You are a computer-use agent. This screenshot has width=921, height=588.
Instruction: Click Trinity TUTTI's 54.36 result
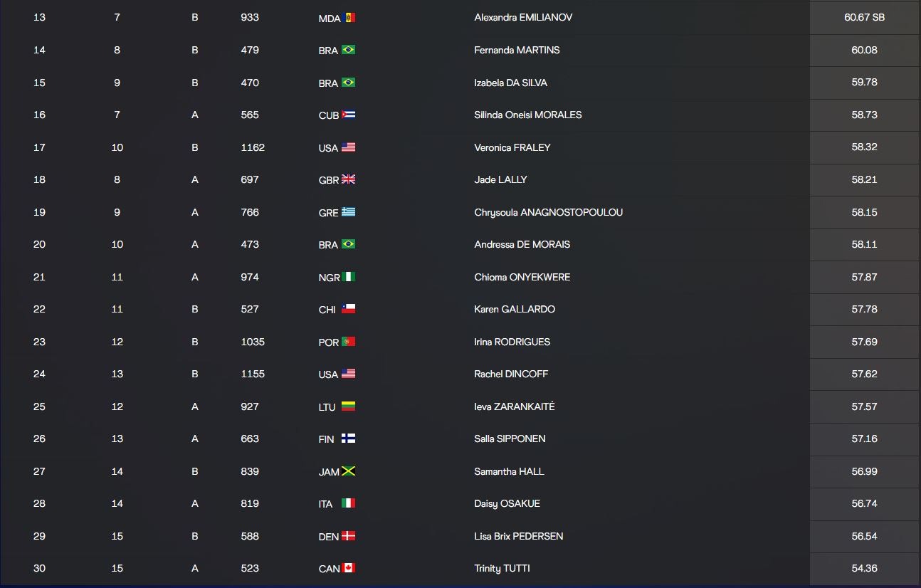(x=865, y=568)
